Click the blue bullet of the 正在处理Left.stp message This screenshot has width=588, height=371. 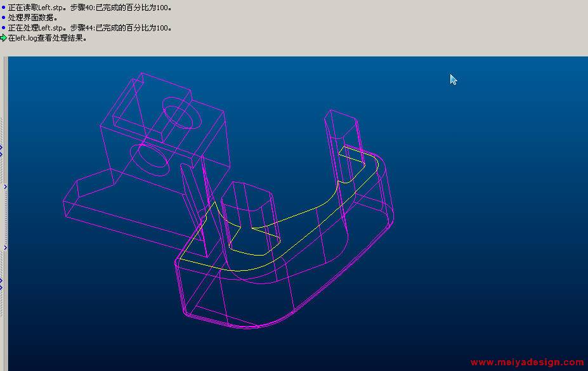tap(3, 28)
